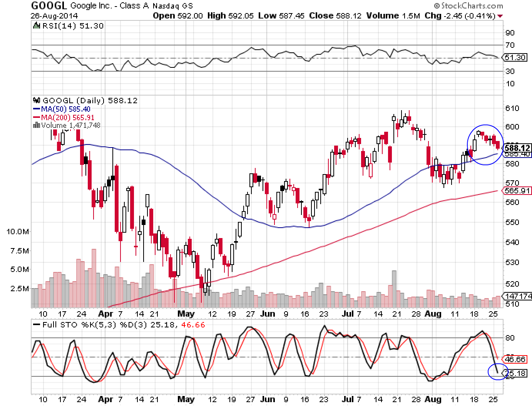Screen dimensions: 532x406
Task: Click the High 592.05 value
Action: coord(231,16)
